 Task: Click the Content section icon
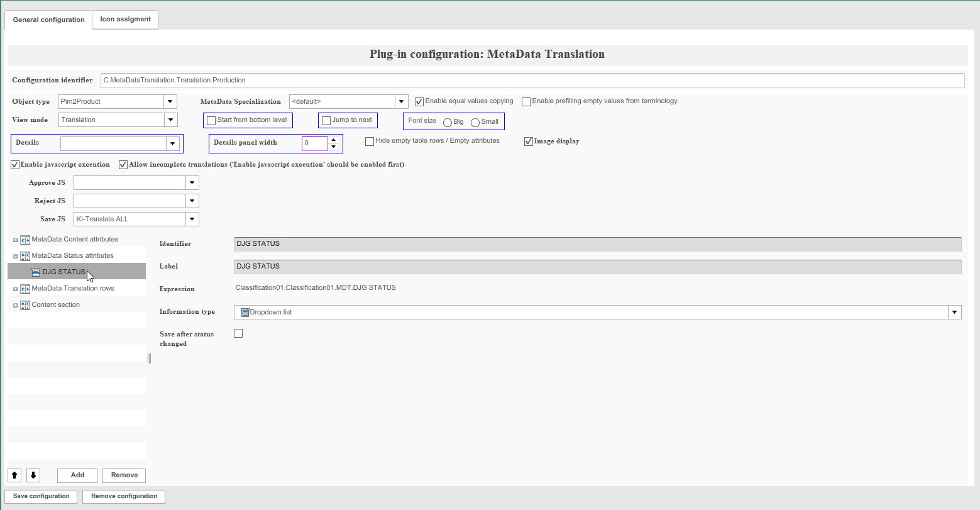(25, 304)
